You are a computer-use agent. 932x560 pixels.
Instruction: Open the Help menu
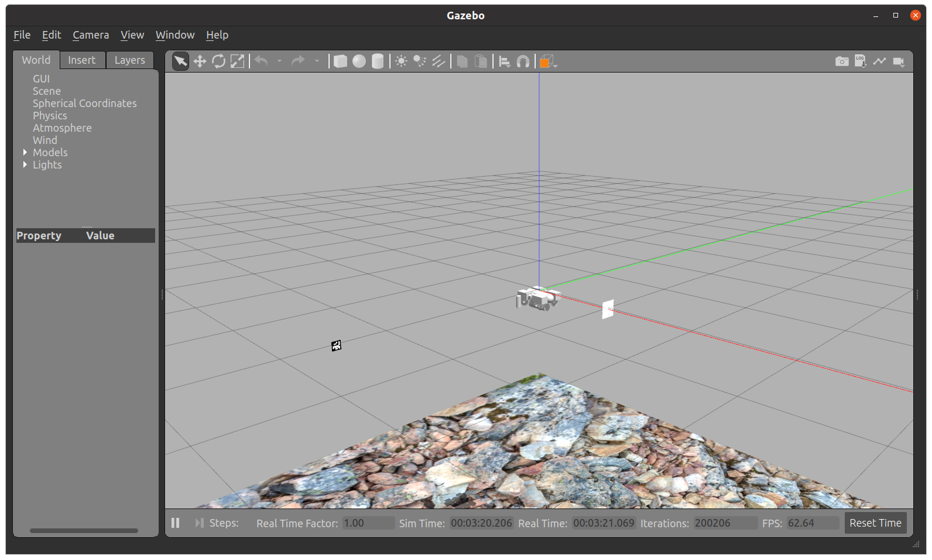(217, 35)
